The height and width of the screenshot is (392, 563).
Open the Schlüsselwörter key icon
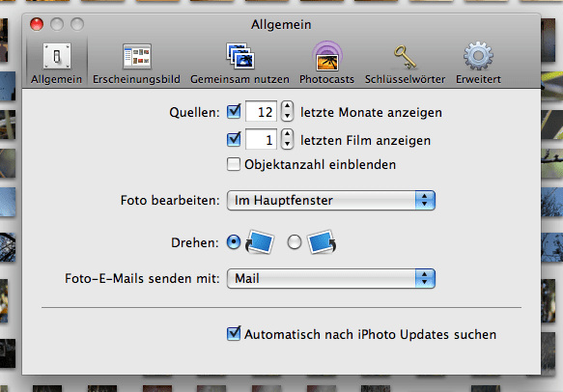click(x=405, y=56)
